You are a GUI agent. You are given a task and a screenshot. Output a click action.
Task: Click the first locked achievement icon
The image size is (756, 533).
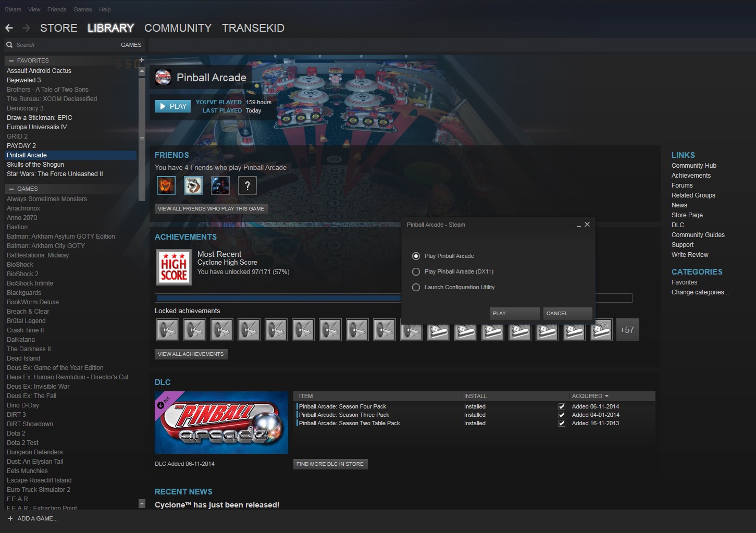point(167,330)
